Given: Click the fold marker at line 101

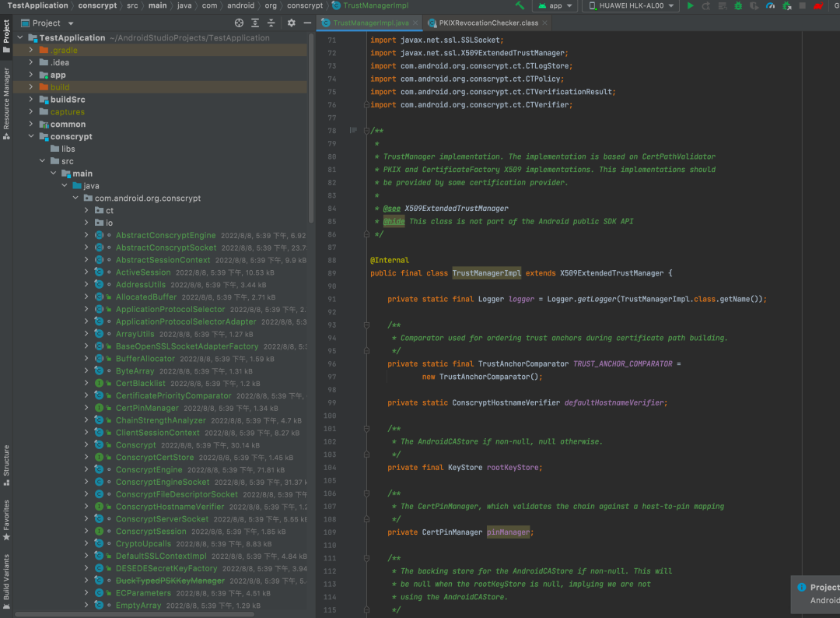Looking at the screenshot, I should [366, 428].
